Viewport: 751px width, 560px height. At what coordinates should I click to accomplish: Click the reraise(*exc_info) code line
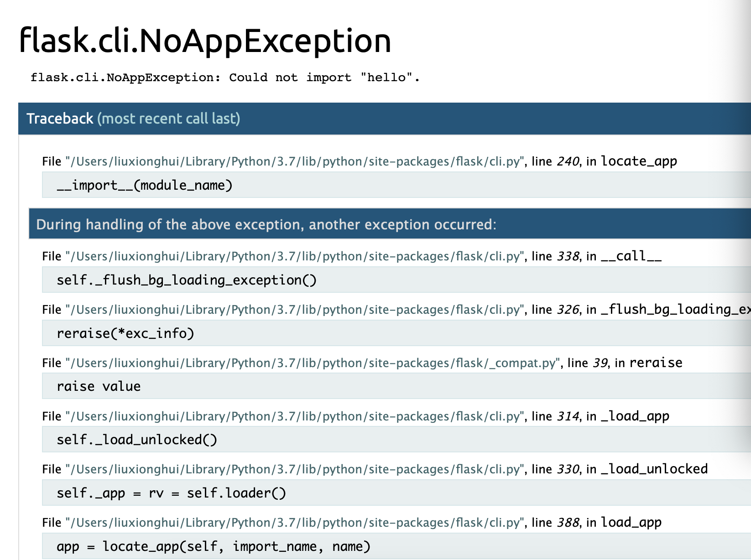396,333
